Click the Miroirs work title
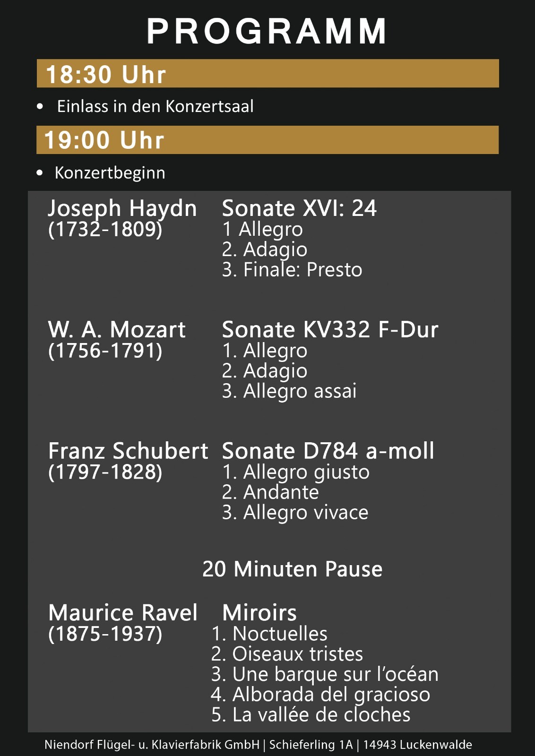 click(x=259, y=613)
